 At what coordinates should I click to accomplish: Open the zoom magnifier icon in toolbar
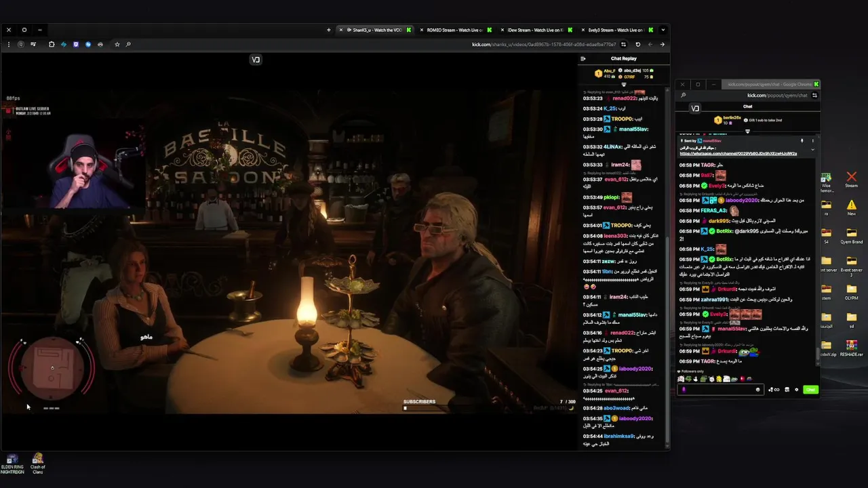[128, 44]
